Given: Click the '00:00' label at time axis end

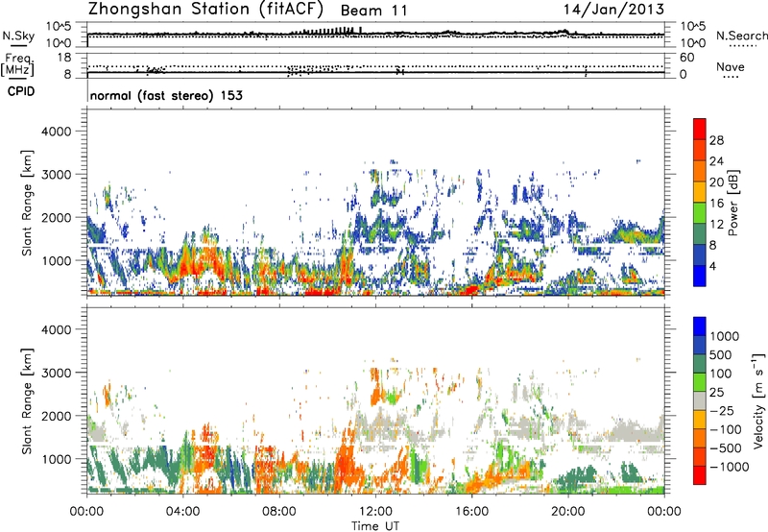Looking at the screenshot, I should point(664,512).
